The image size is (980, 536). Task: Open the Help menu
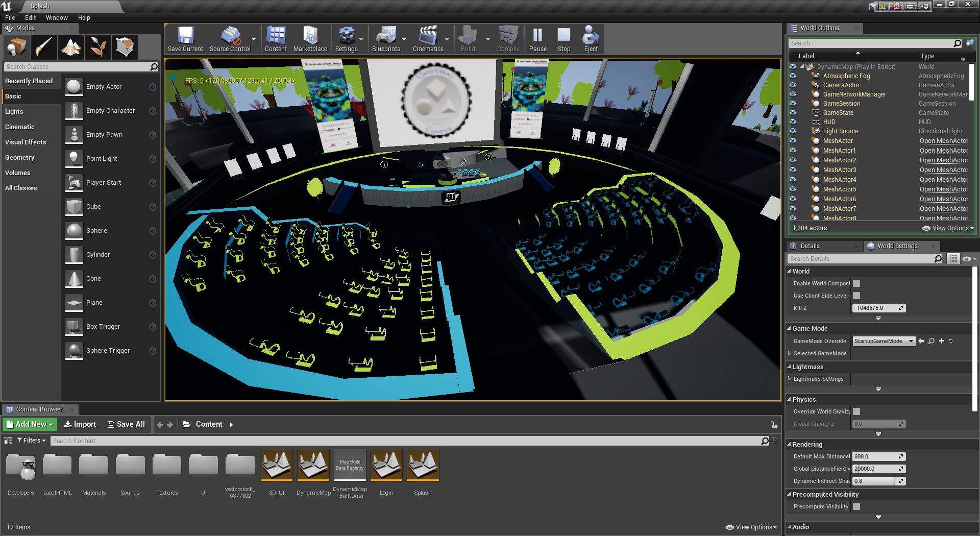pos(84,18)
